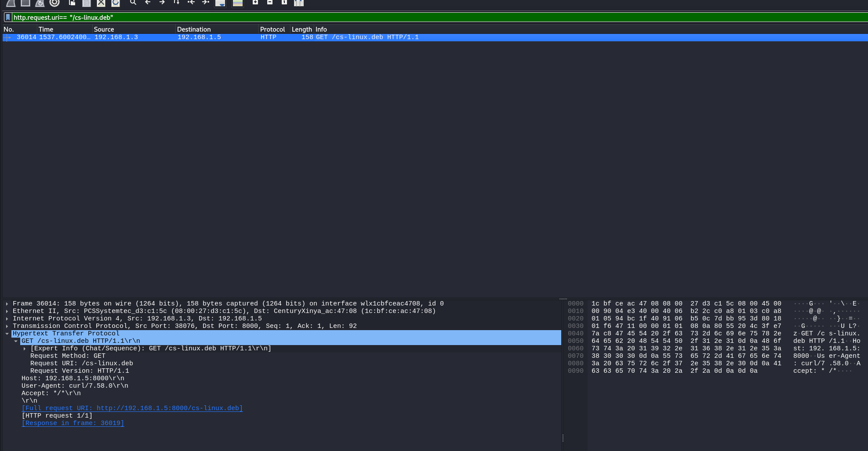868x451 pixels.
Task: Open display filter bookmark menu
Action: pos(8,17)
